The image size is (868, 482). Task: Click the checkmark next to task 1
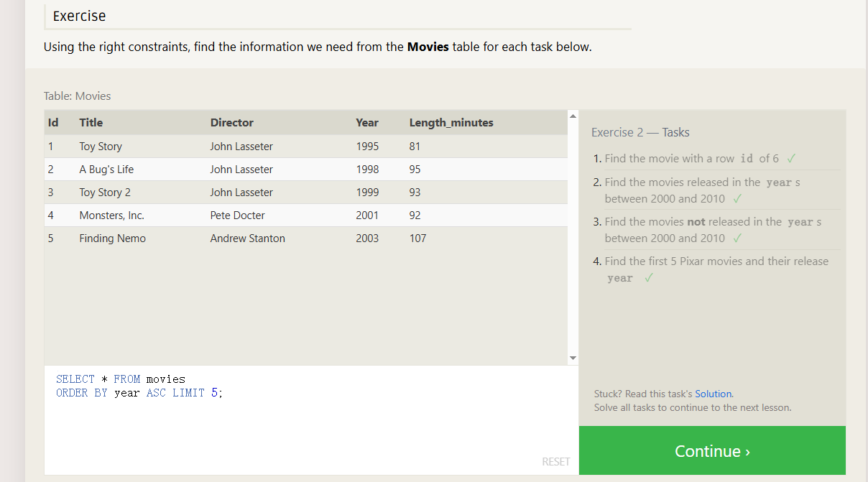(791, 158)
